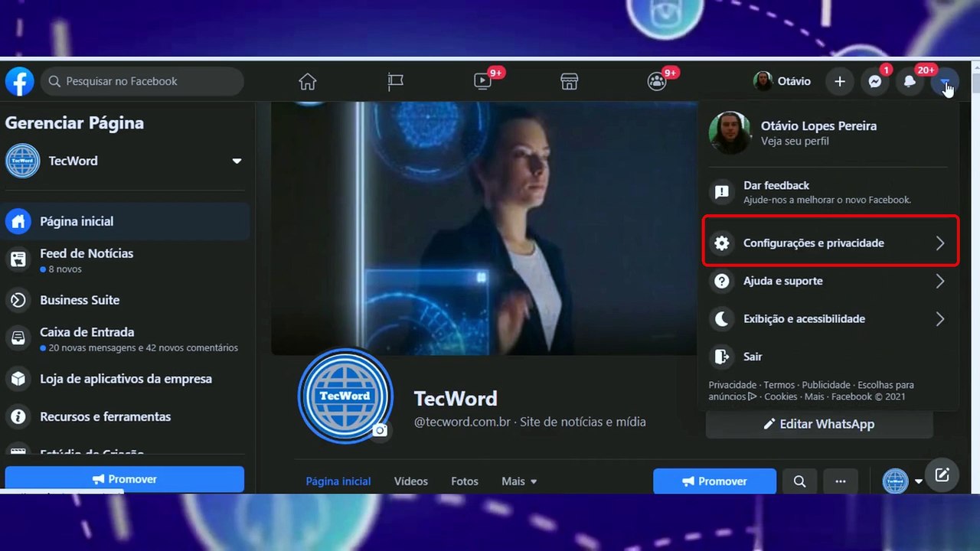This screenshot has width=980, height=551.
Task: Click the Gerenciar Página heading text
Action: 74,122
